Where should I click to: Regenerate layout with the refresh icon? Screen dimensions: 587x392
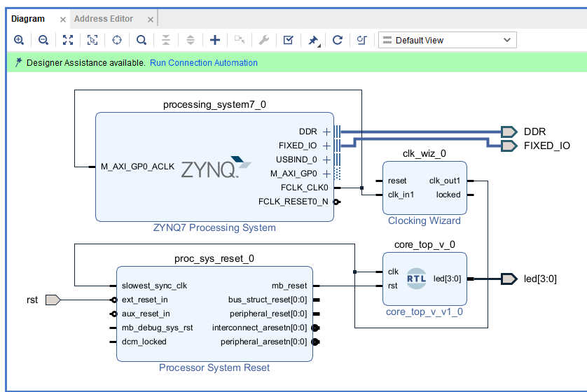click(x=338, y=40)
